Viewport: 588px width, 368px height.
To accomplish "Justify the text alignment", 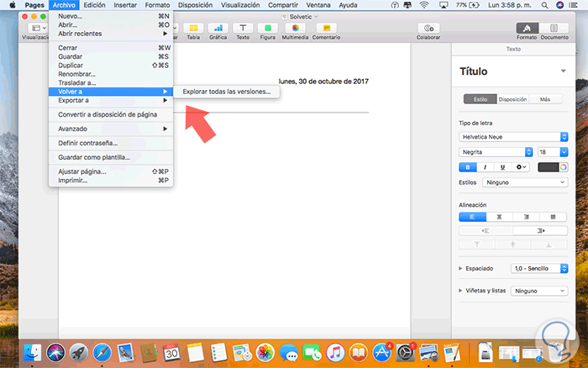I will coord(553,217).
